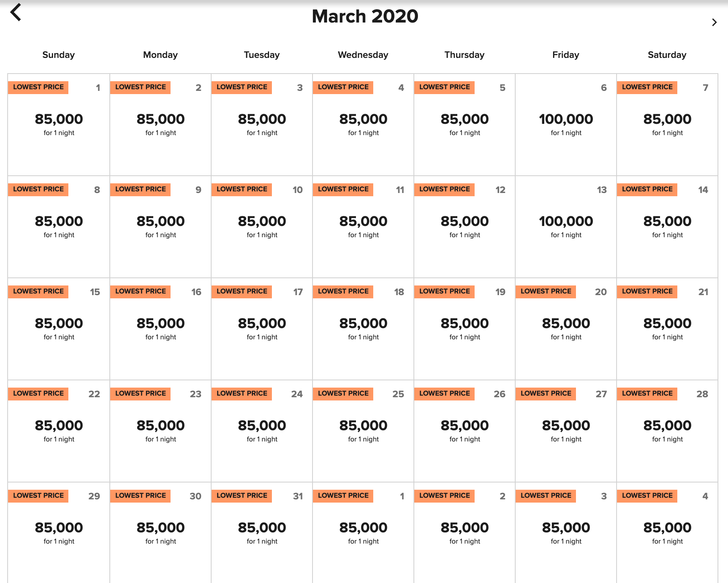This screenshot has height=583, width=728.
Task: Choose Saturday March 28 night
Action: pyautogui.click(x=667, y=431)
